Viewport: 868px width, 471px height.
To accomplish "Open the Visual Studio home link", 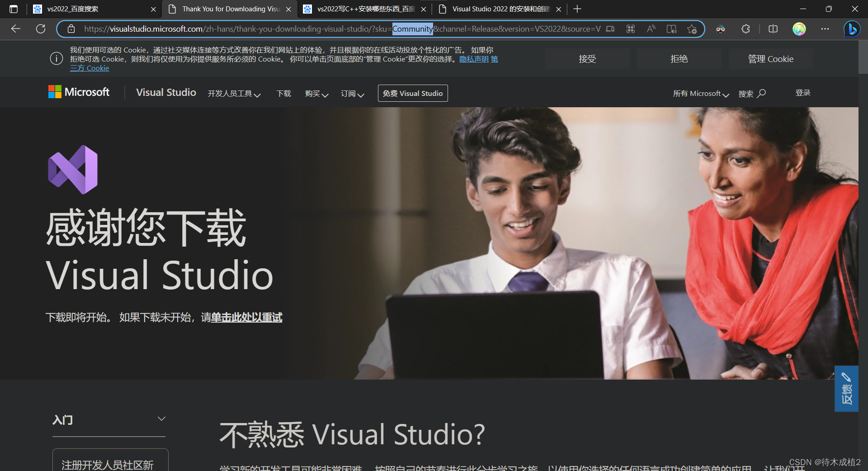I will [x=166, y=92].
